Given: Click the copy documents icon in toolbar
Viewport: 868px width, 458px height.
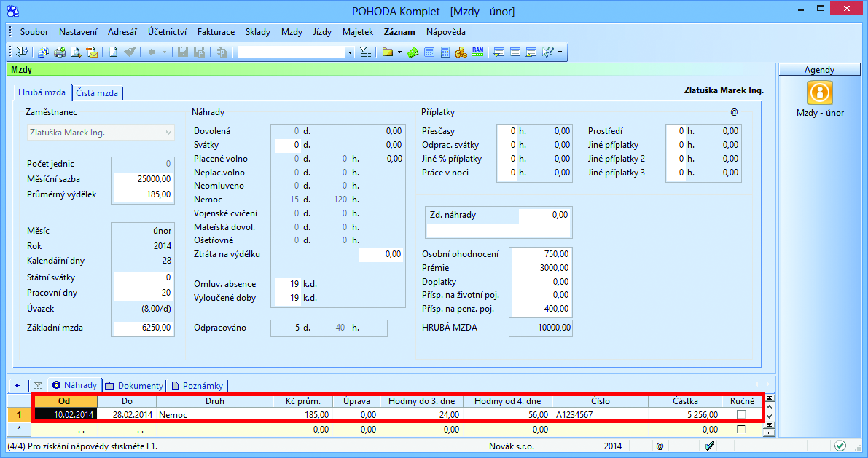Looking at the screenshot, I should tap(43, 52).
